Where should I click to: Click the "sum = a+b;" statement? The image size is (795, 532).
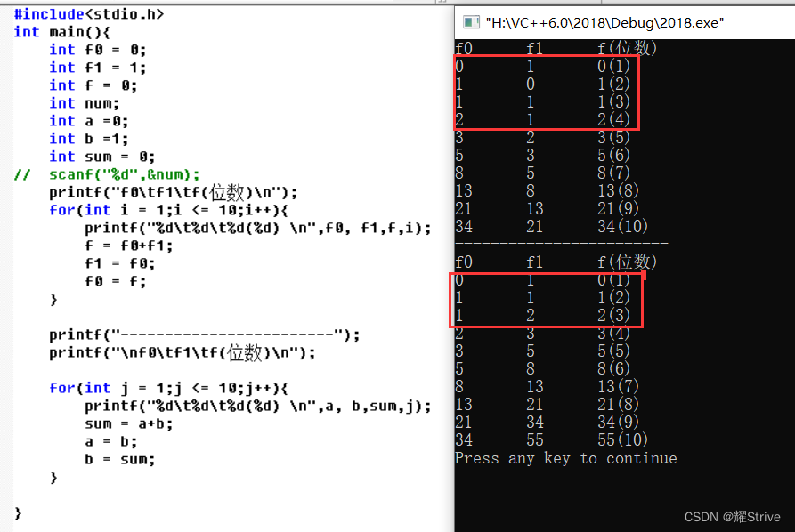pos(129,423)
